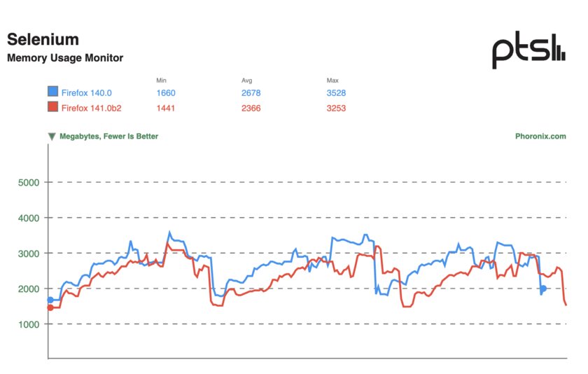Viewport: 588px width, 374px height.
Task: Click the red starting data point marker
Action: click(50, 307)
